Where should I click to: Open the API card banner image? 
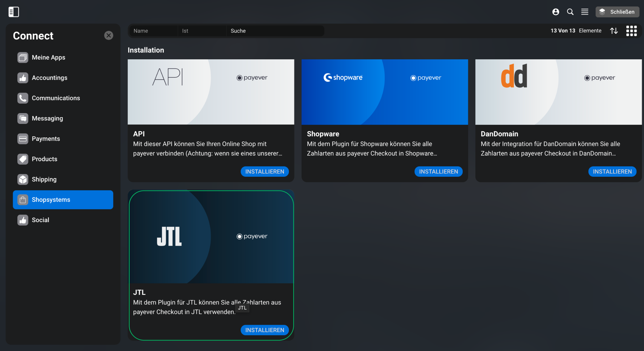pos(211,92)
